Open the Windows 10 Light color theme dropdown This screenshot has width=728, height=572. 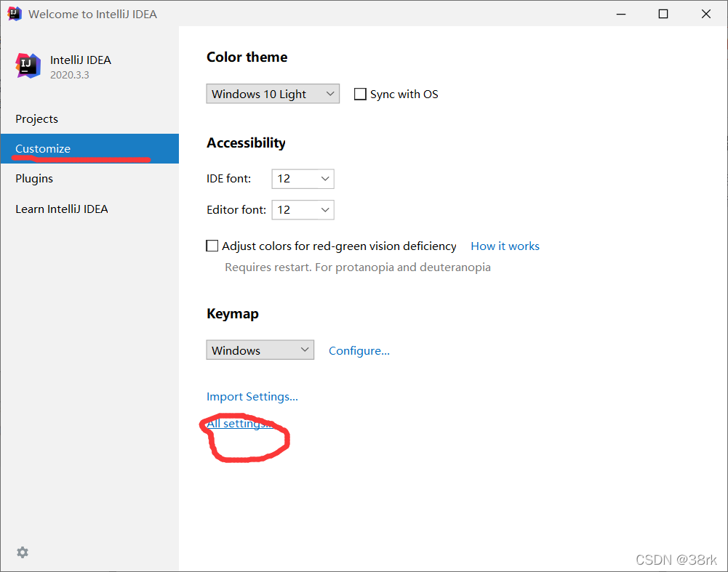273,94
